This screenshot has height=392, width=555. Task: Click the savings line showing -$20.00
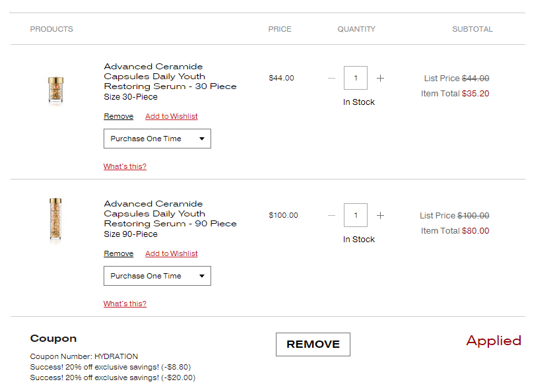[x=113, y=377]
